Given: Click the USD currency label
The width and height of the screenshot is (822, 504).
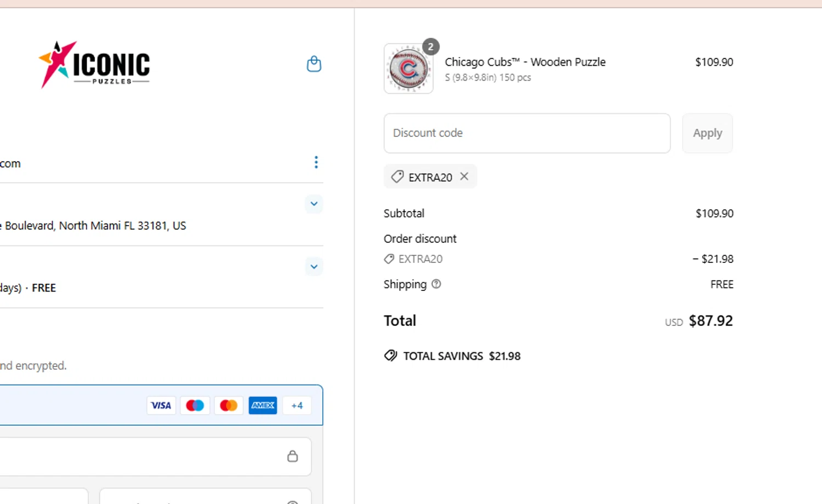Looking at the screenshot, I should pos(674,322).
